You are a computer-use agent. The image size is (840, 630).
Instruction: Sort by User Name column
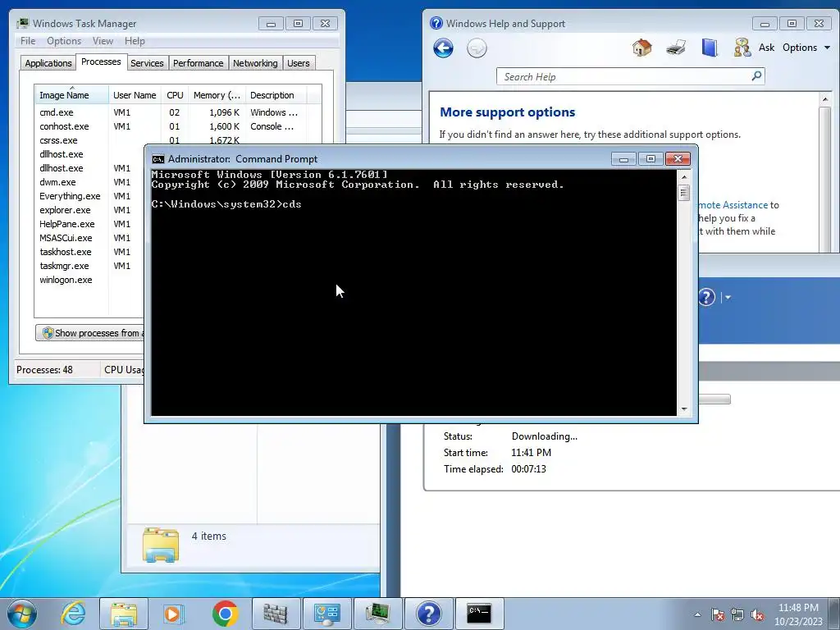pos(135,95)
